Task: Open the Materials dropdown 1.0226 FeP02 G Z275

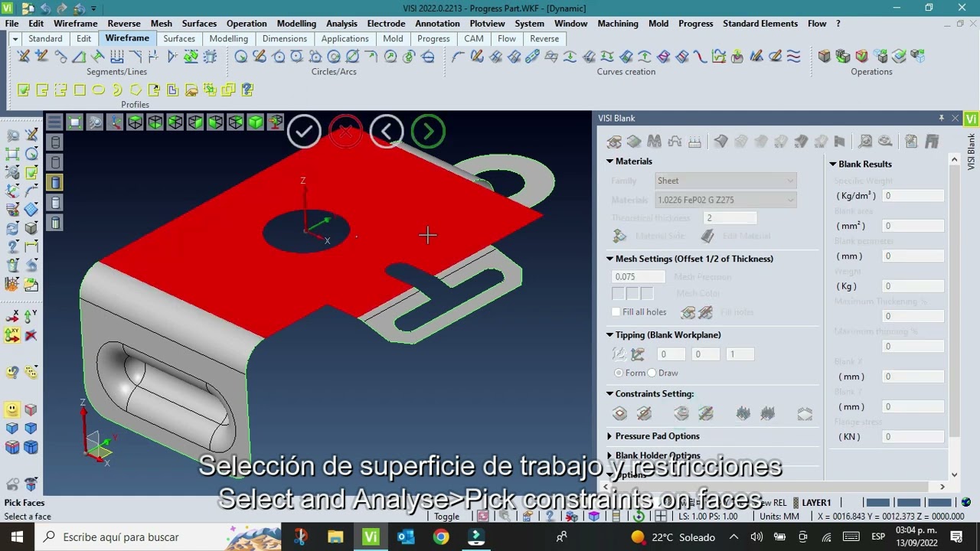Action: [726, 200]
